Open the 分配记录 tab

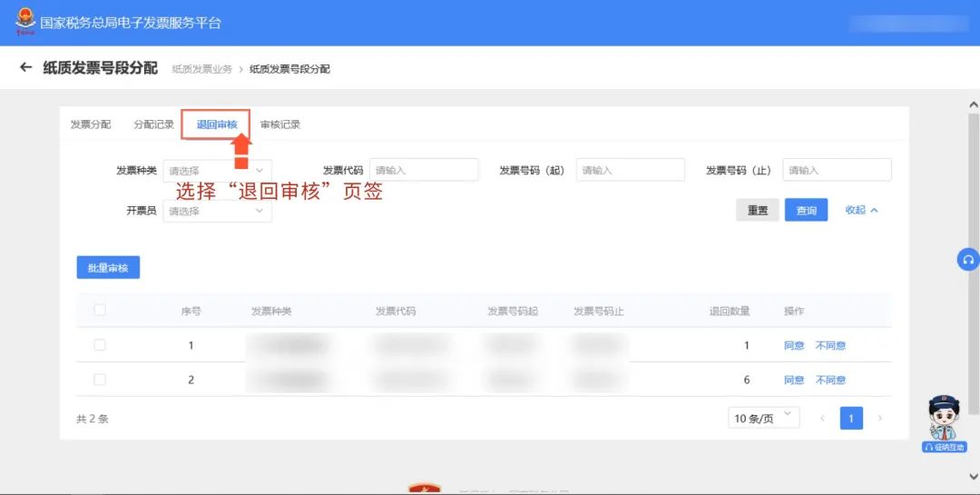point(153,124)
